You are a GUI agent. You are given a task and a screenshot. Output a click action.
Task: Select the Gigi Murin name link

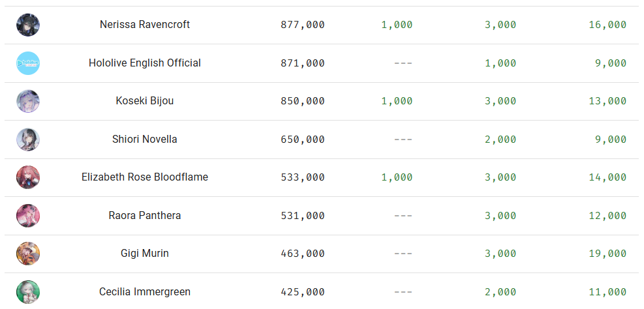click(145, 254)
